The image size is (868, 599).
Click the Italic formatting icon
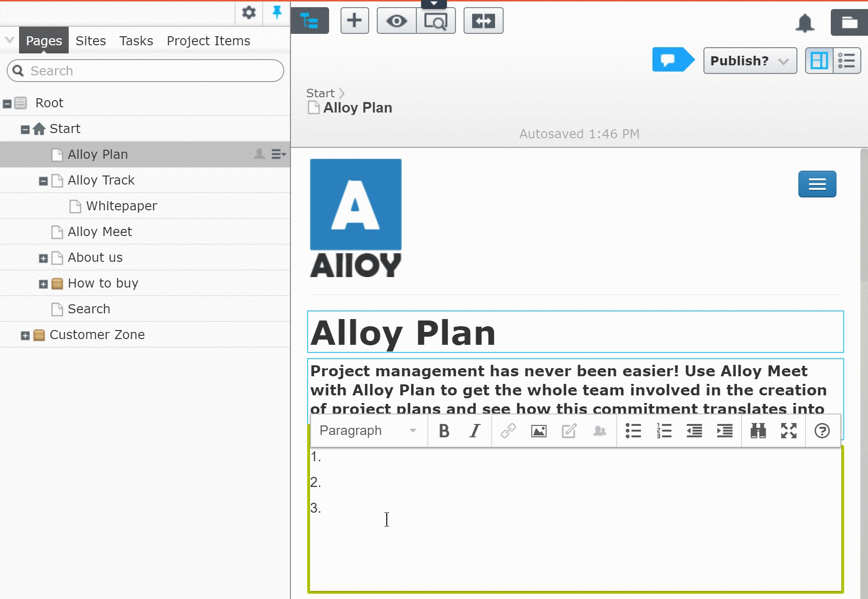(475, 431)
